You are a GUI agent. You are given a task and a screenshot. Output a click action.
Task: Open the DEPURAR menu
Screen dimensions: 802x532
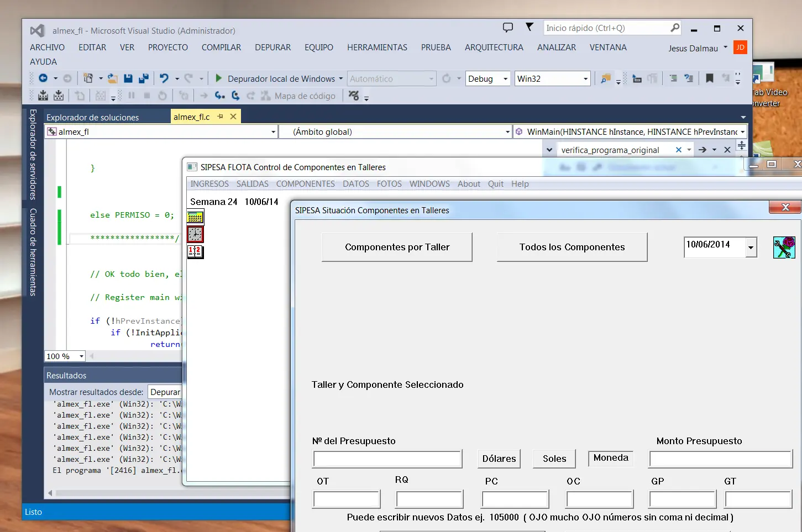click(272, 48)
